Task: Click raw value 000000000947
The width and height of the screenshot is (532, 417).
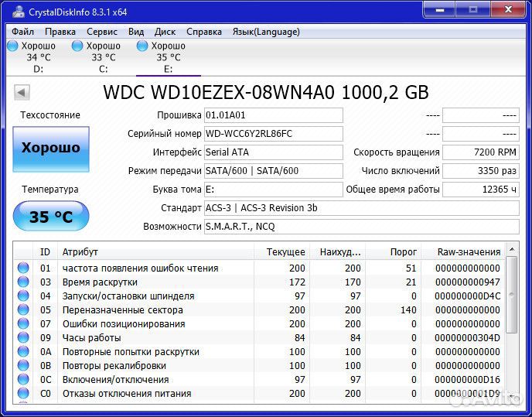Action: 468,282
